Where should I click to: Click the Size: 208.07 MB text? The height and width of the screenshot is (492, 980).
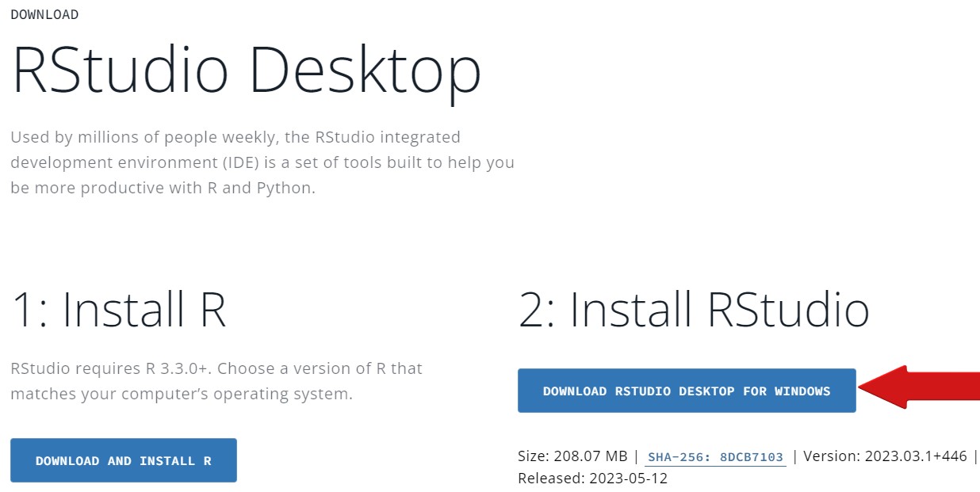573,456
